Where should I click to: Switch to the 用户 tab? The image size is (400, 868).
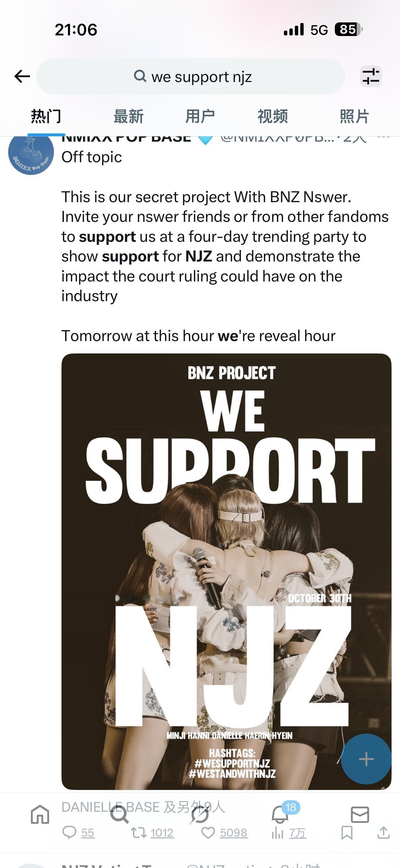[200, 117]
